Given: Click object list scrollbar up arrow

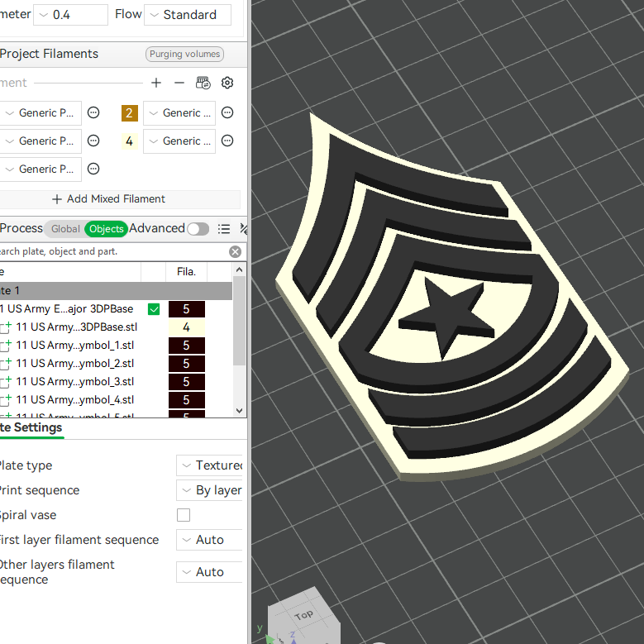Looking at the screenshot, I should [240, 270].
